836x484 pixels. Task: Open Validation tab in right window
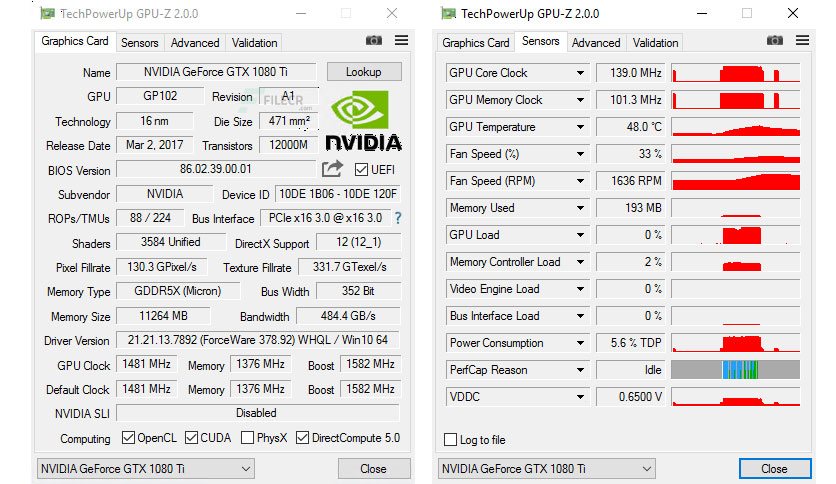pos(655,43)
